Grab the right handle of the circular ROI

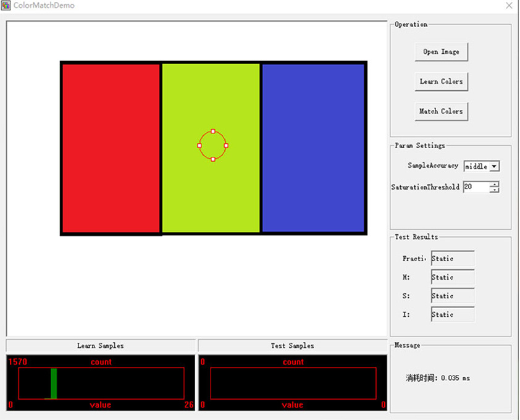(x=226, y=146)
